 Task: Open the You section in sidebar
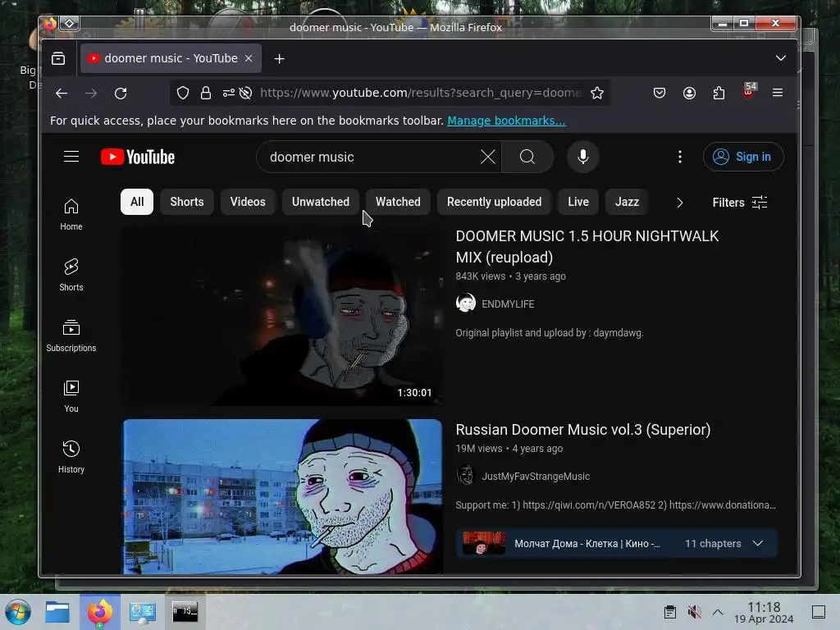pos(71,396)
